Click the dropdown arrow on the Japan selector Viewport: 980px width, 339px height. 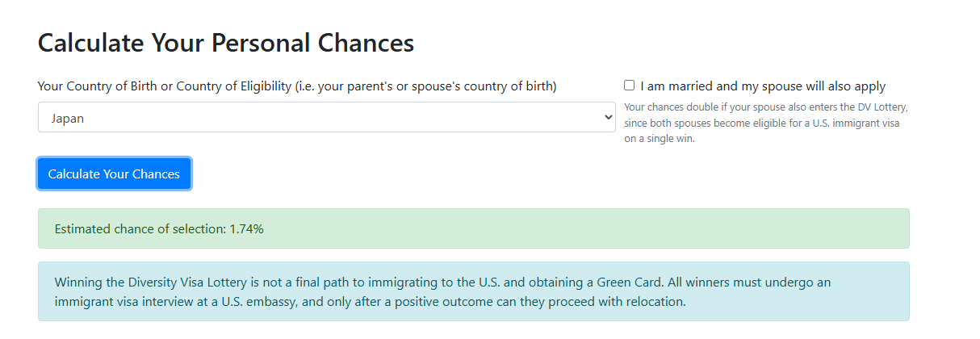point(609,118)
